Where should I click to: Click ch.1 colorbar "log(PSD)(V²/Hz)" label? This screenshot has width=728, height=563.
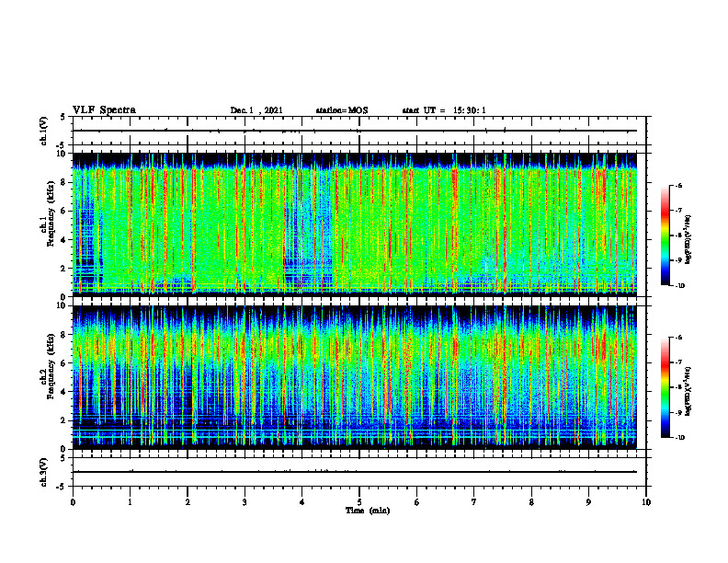(688, 239)
